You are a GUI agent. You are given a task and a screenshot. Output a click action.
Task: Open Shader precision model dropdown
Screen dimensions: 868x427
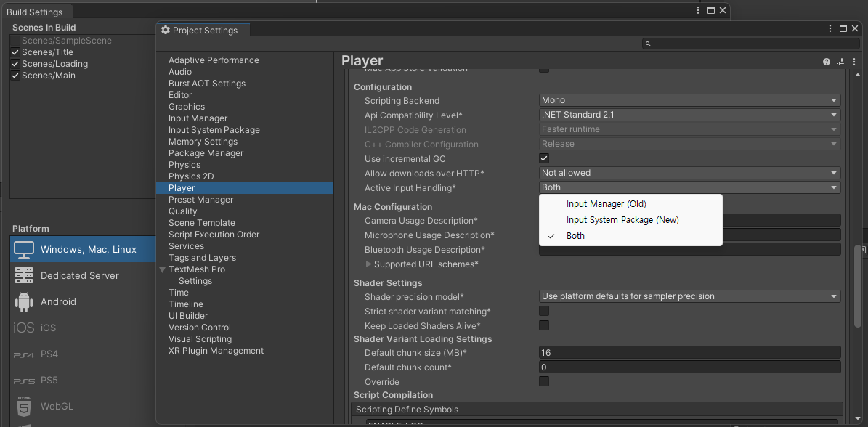pos(690,296)
